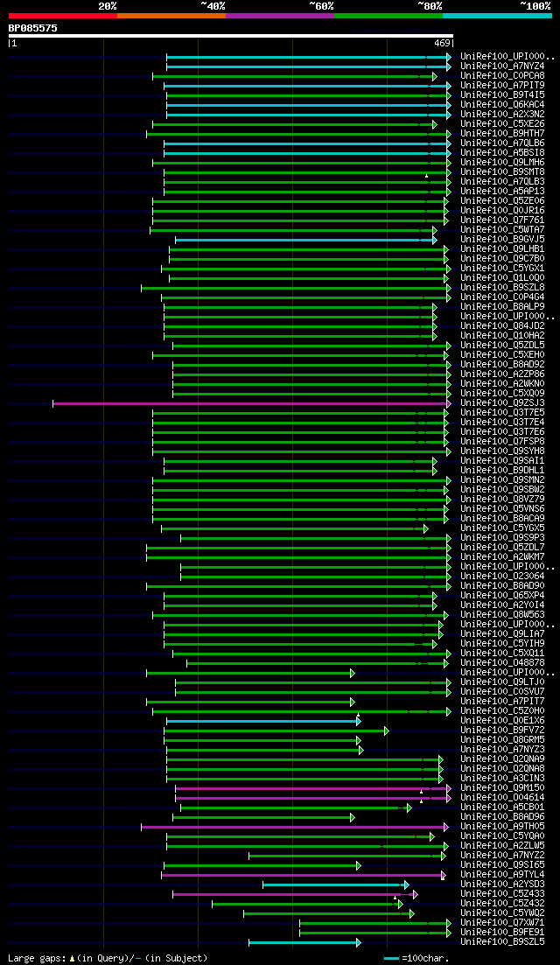Click the yellow gap marker on the O04614 row
The width and height of the screenshot is (560, 965).
(421, 801)
